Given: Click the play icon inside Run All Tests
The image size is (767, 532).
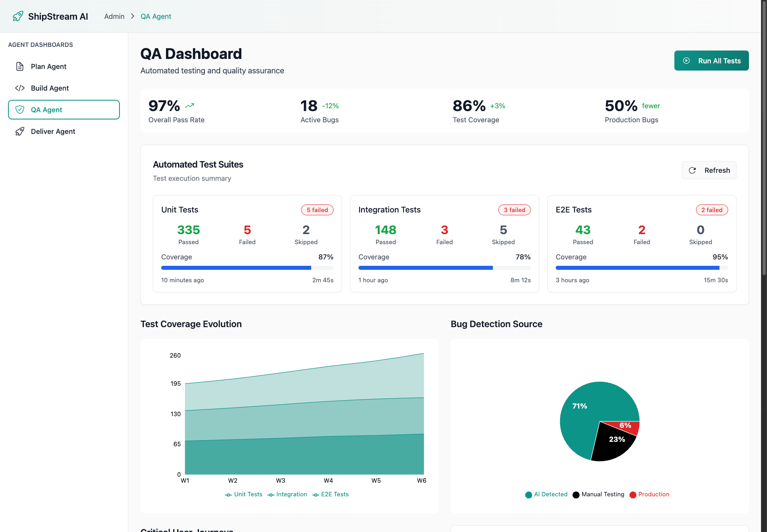Looking at the screenshot, I should (x=686, y=61).
